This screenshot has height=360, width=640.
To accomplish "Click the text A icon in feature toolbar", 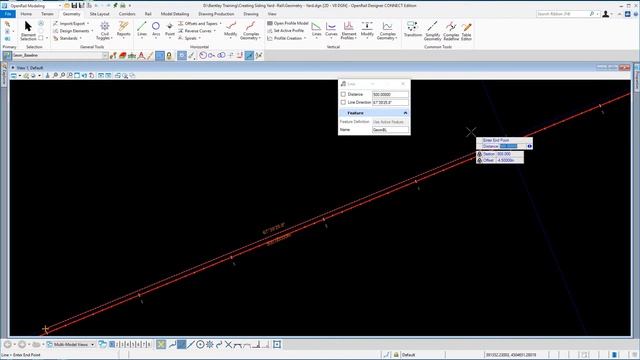I will (141, 56).
